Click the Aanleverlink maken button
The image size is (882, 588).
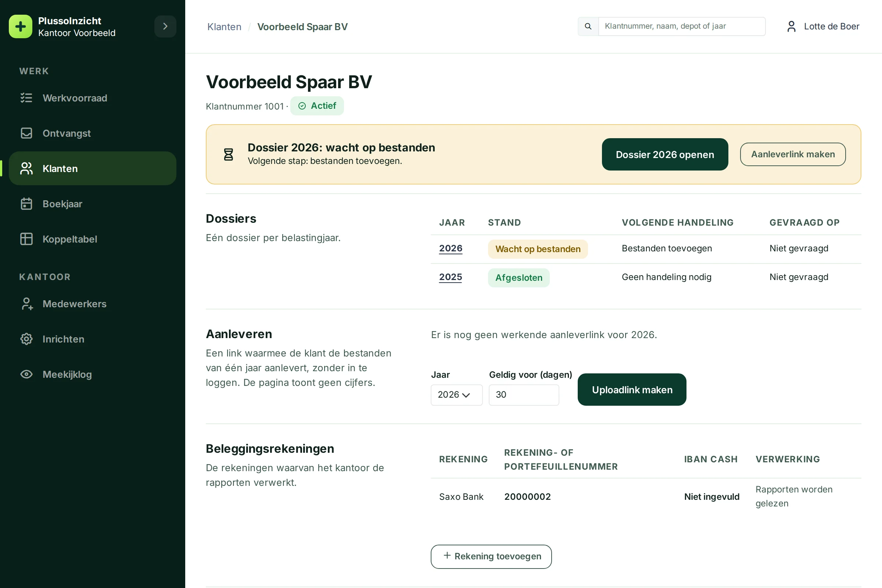click(793, 154)
